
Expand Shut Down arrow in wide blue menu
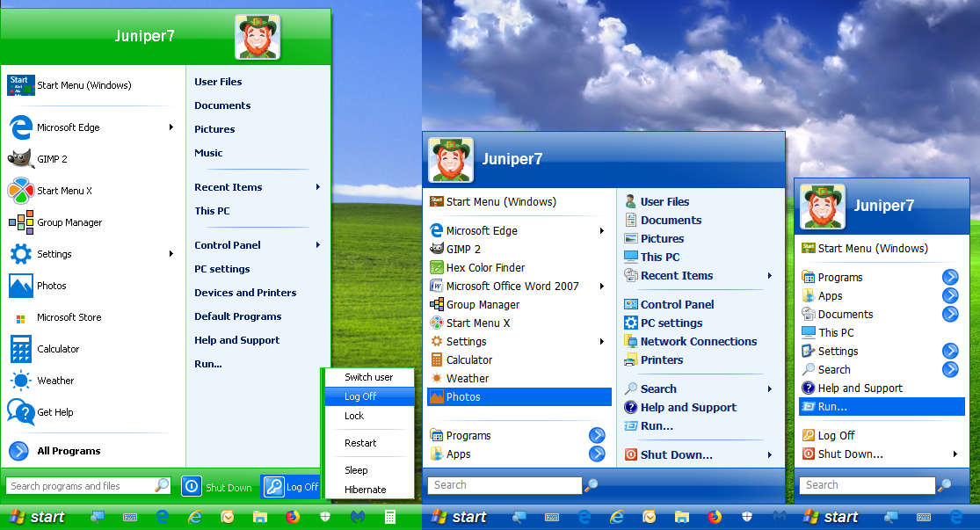pos(769,455)
